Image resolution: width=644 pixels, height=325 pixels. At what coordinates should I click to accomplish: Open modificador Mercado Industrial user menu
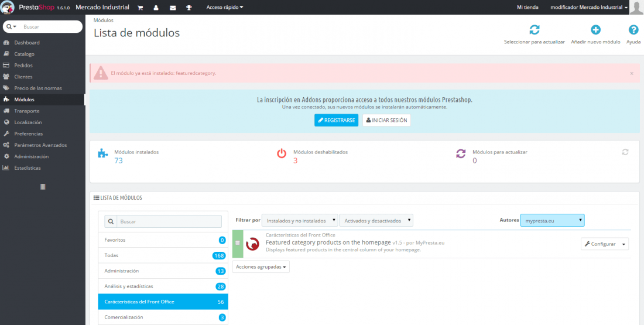pyautogui.click(x=589, y=8)
